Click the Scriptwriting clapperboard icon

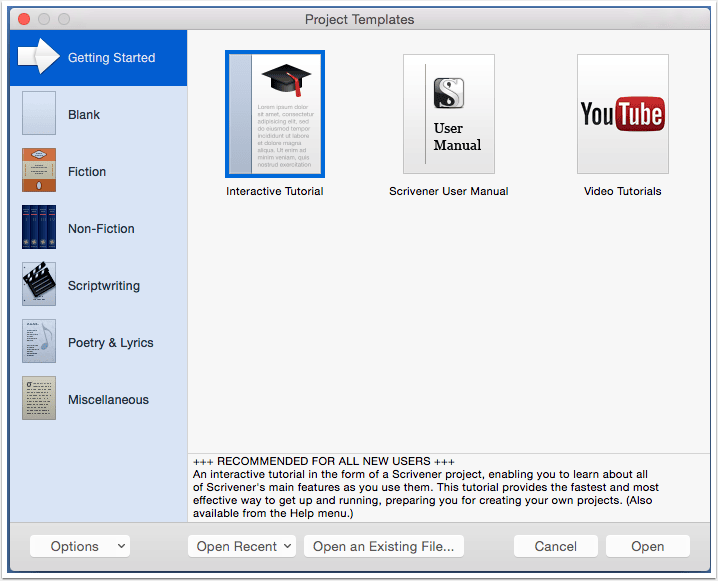(x=39, y=284)
